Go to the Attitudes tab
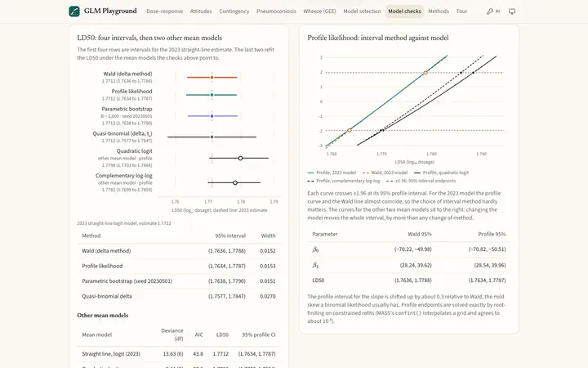 pos(201,11)
